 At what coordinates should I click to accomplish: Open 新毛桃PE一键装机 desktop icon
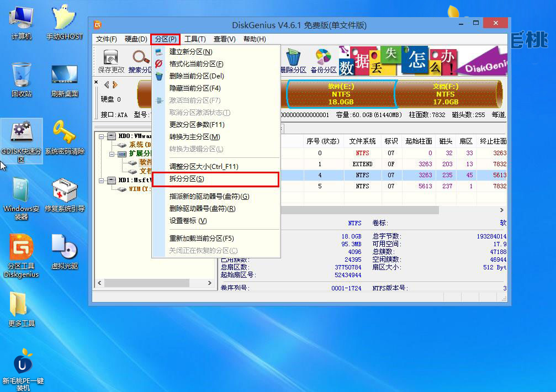coord(23,370)
